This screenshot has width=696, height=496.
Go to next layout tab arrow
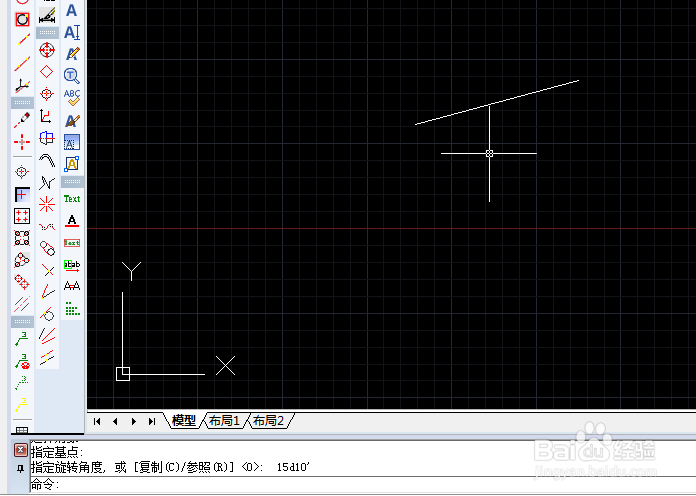[134, 421]
